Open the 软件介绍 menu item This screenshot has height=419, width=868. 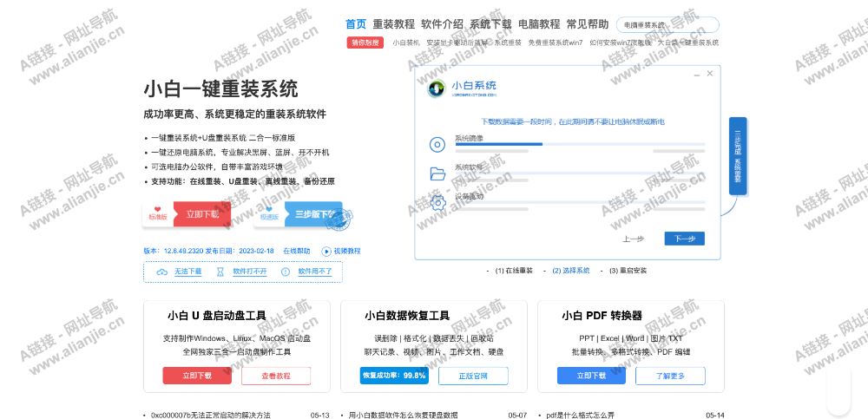442,24
